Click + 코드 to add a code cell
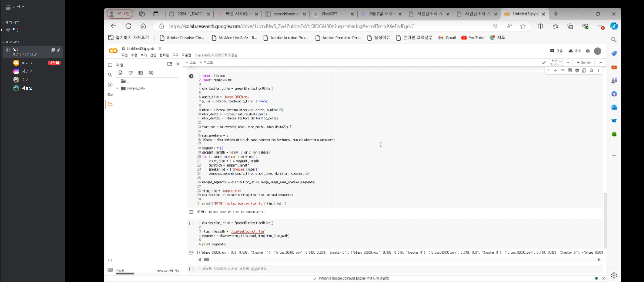 191,62
